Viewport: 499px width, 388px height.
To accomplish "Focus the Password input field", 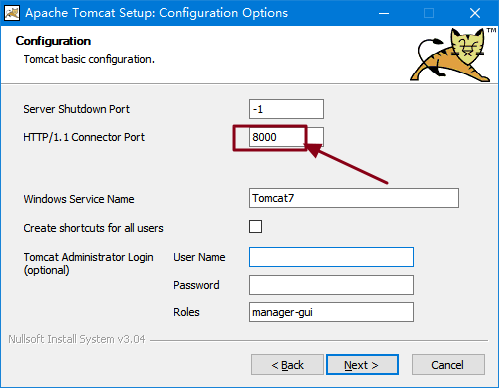I will point(331,285).
